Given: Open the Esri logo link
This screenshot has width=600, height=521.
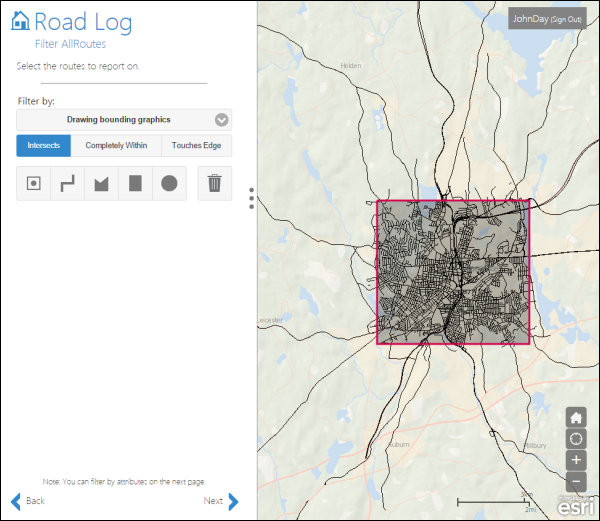Looking at the screenshot, I should pos(576,507).
